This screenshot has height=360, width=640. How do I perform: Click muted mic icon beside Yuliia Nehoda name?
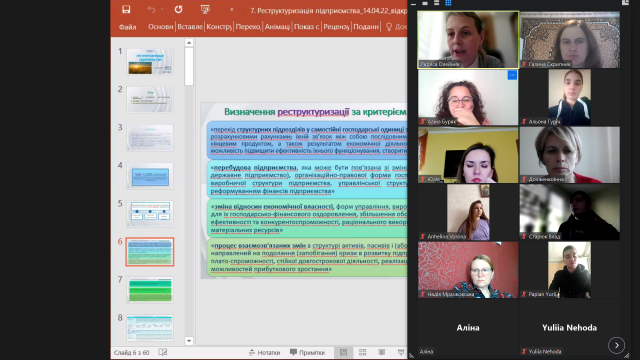(524, 351)
